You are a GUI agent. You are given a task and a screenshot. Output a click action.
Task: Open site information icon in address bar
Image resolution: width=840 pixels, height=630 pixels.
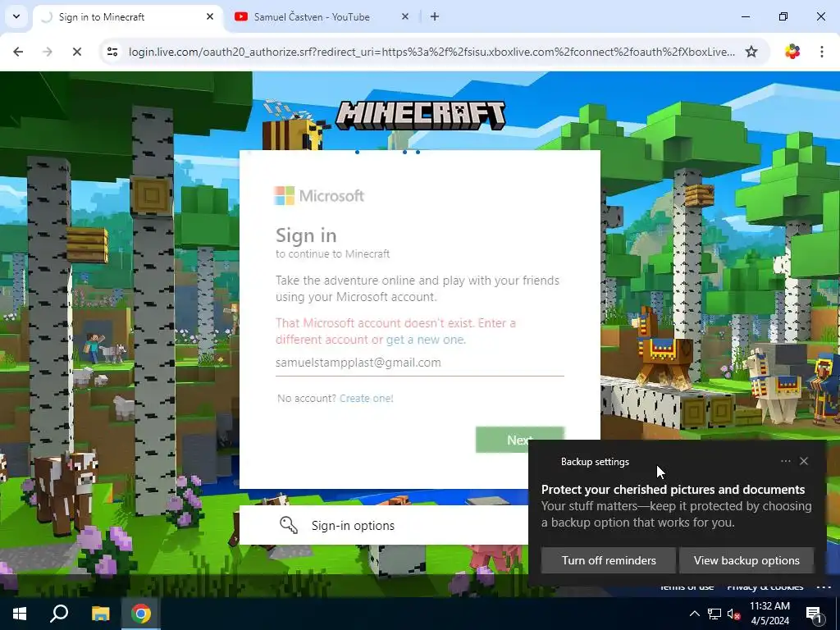point(112,52)
